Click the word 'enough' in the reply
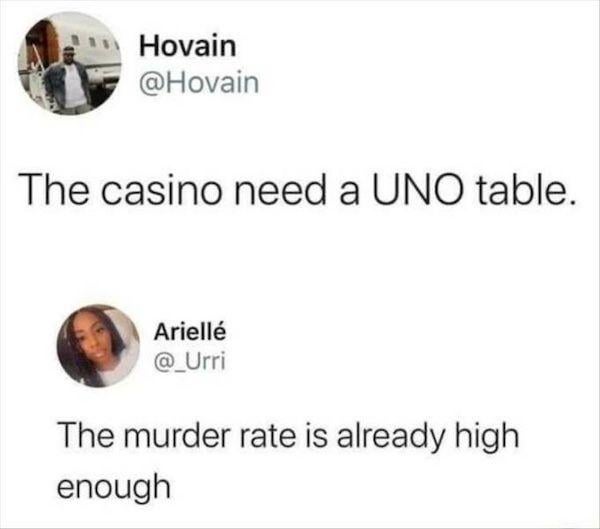The image size is (600, 529). coord(114,488)
